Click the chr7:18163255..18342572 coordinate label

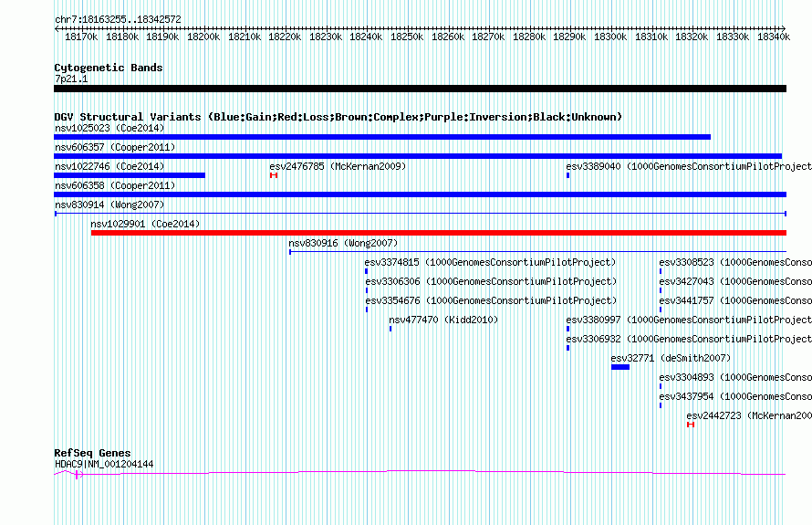[x=118, y=19]
